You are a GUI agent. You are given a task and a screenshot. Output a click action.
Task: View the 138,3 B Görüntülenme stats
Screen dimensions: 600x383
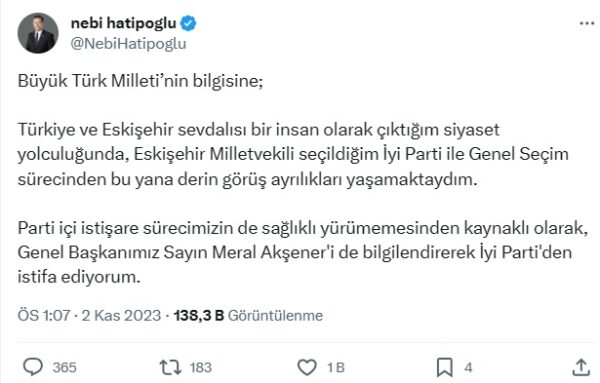click(x=248, y=315)
